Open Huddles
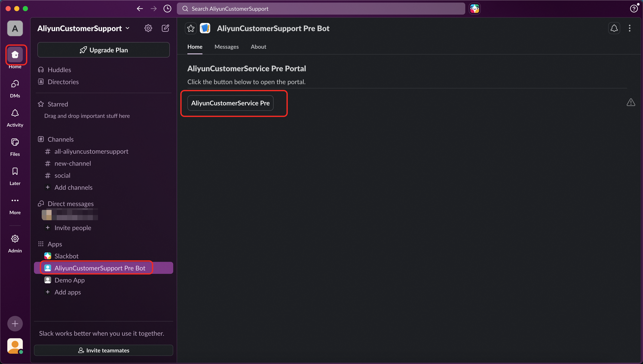This screenshot has width=643, height=364. [x=59, y=70]
